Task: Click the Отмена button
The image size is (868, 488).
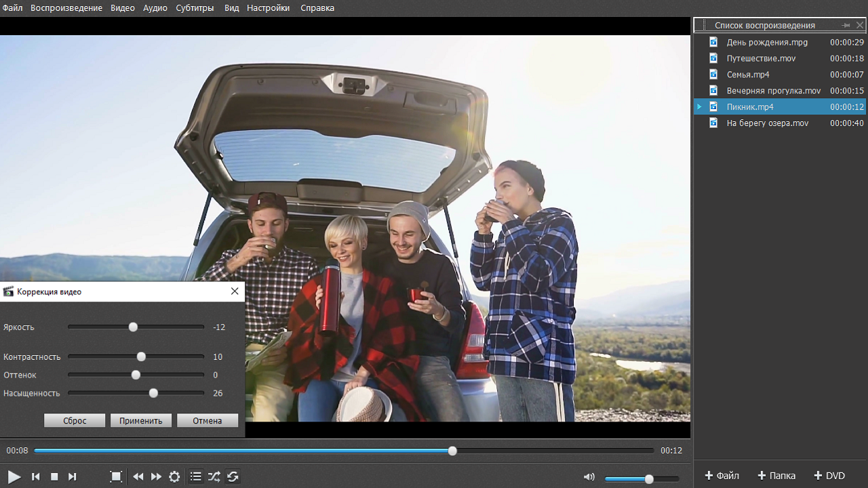Action: (208, 420)
